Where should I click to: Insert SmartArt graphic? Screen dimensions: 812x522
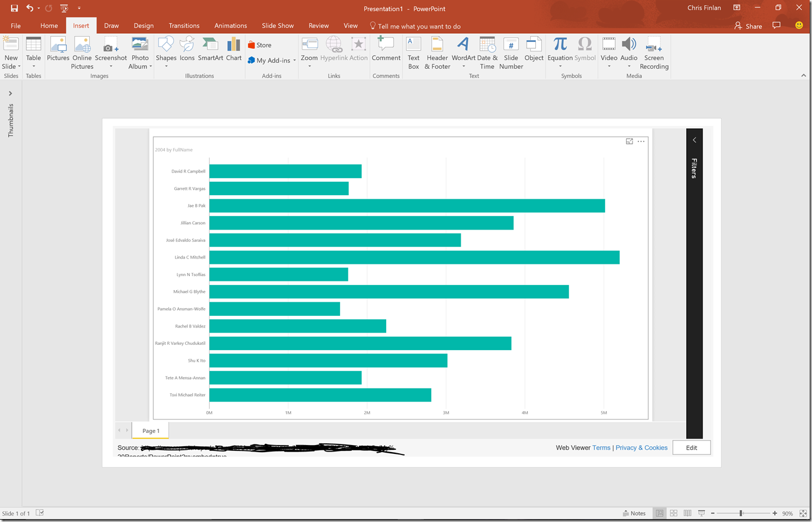coord(210,51)
